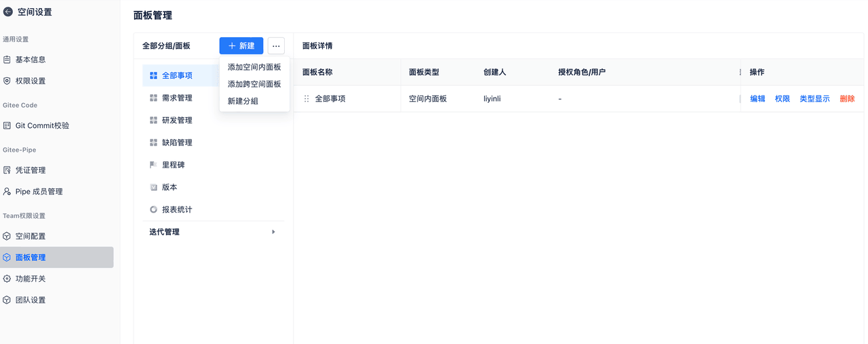Click the drag handle beside 全部事项 row

307,99
